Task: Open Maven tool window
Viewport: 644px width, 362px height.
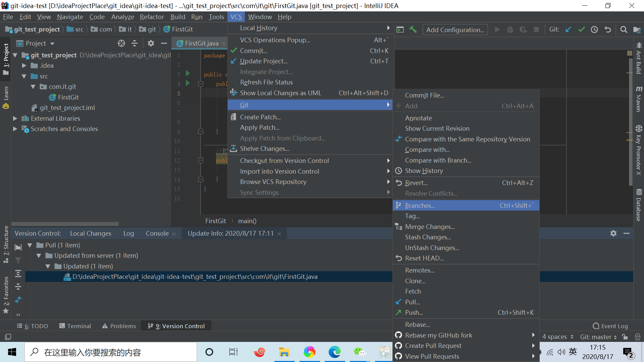Action: click(x=639, y=99)
